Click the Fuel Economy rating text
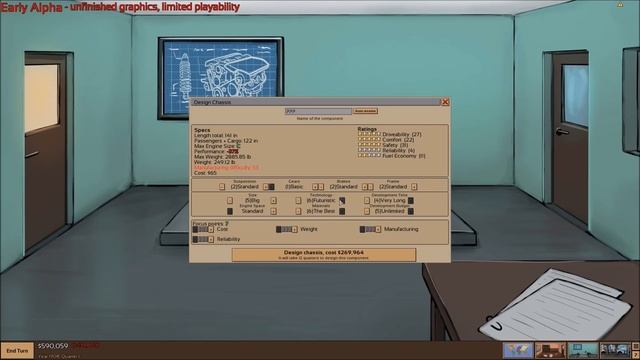The width and height of the screenshot is (640, 360). coord(404,156)
